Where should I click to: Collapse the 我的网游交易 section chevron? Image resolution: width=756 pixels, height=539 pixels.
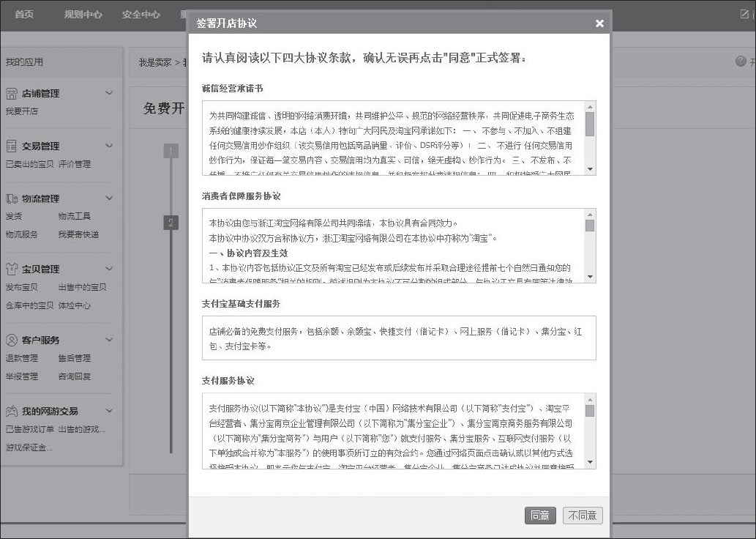point(110,411)
